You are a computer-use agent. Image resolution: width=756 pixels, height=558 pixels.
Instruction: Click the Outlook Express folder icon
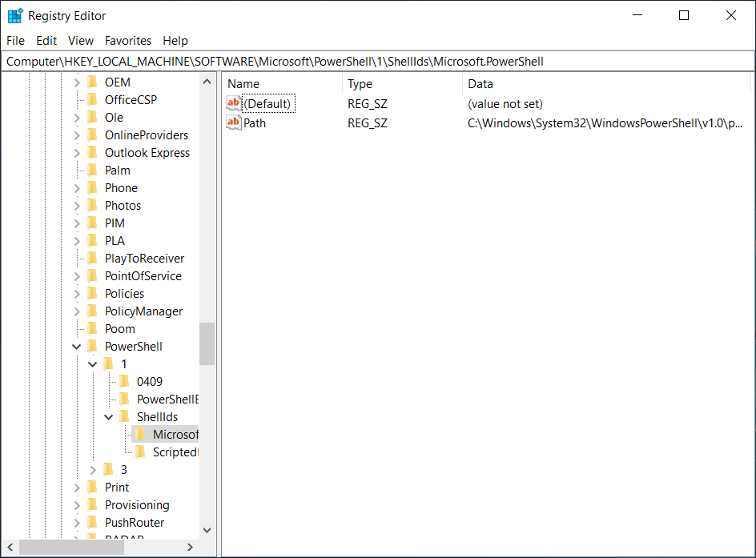click(x=93, y=153)
